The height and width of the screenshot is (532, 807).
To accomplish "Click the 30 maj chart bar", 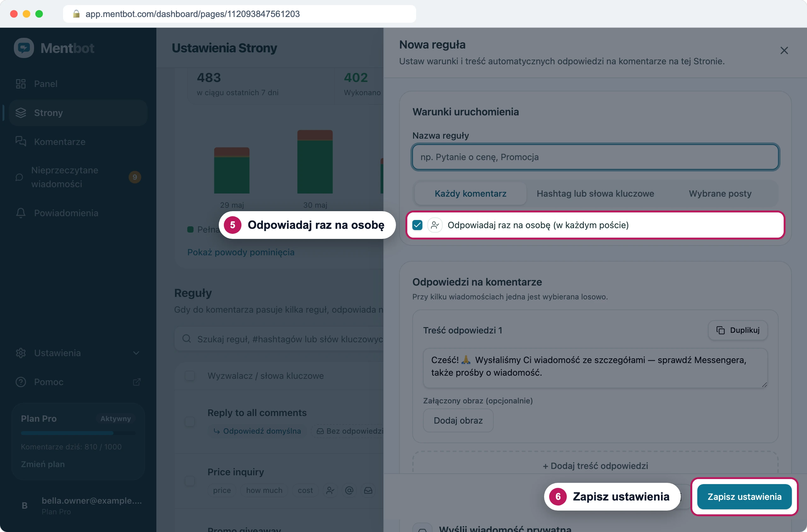I will click(315, 162).
